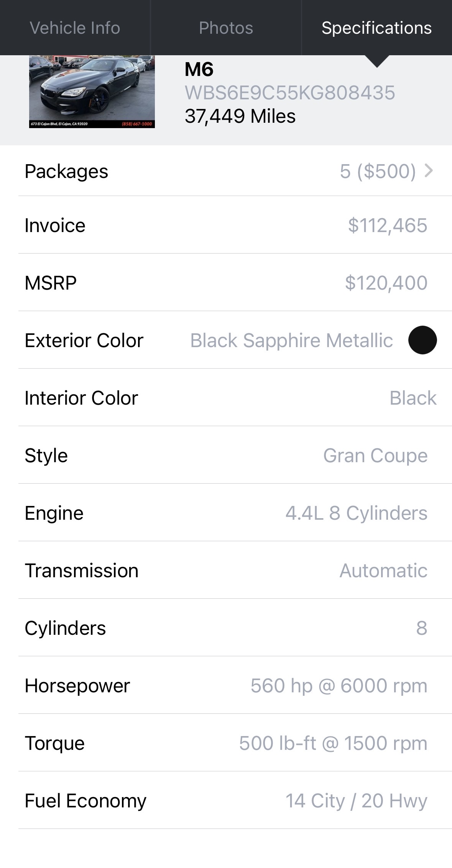Tap the Exterior Color row label

click(84, 340)
